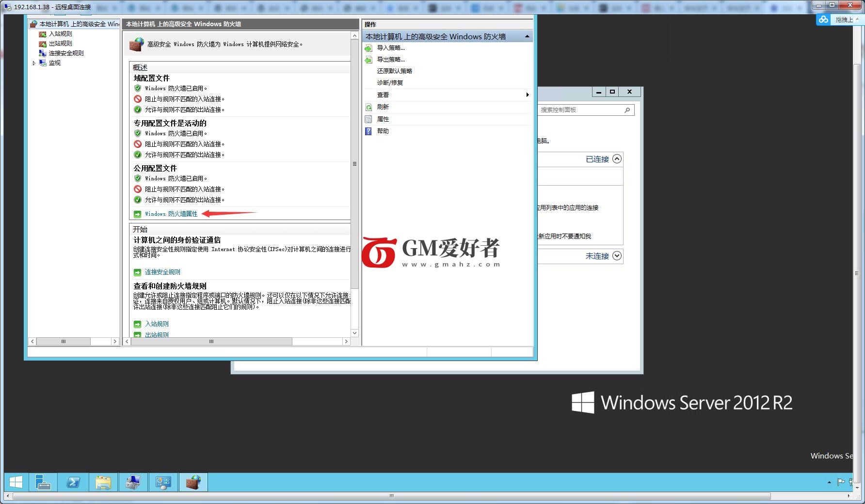Image resolution: width=865 pixels, height=504 pixels.
Task: Select 入站规则 in the left tree
Action: tap(60, 34)
